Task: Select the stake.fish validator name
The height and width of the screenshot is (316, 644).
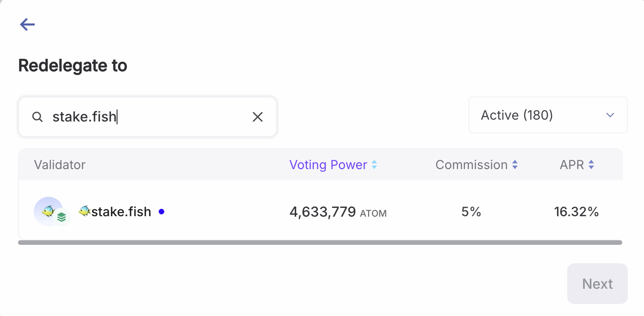Action: click(x=121, y=212)
